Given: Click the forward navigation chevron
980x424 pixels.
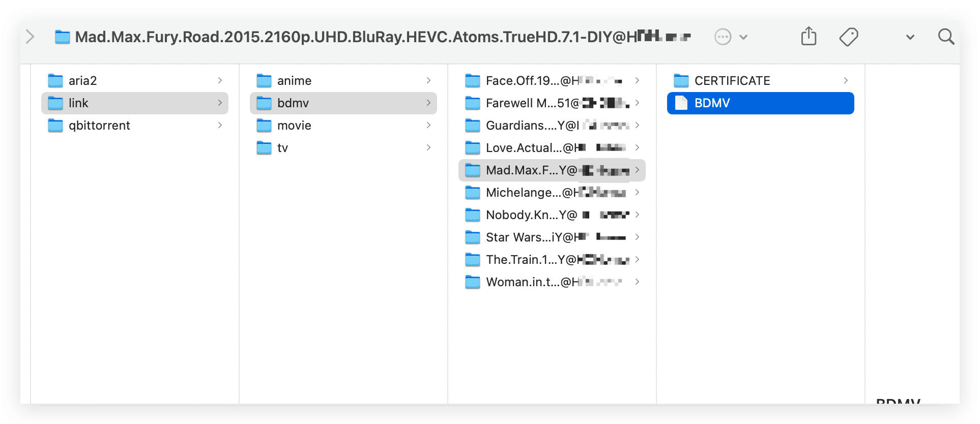Looking at the screenshot, I should 30,37.
